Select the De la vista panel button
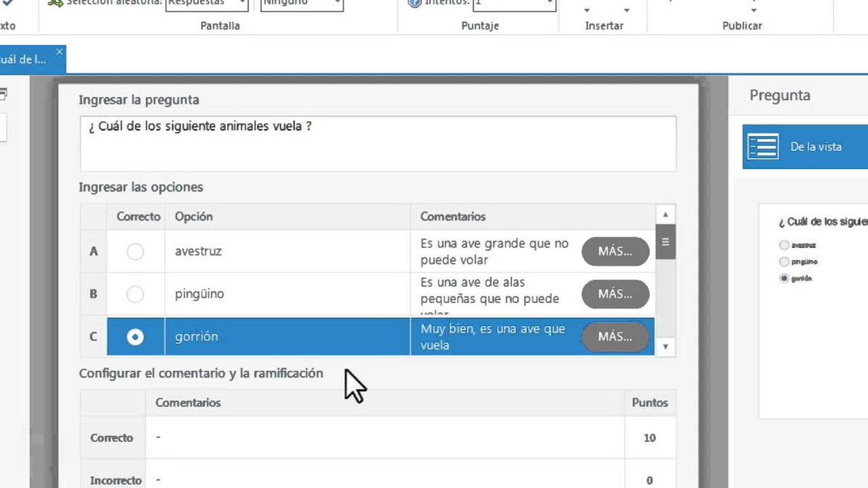The height and width of the screenshot is (488, 868). pos(805,147)
